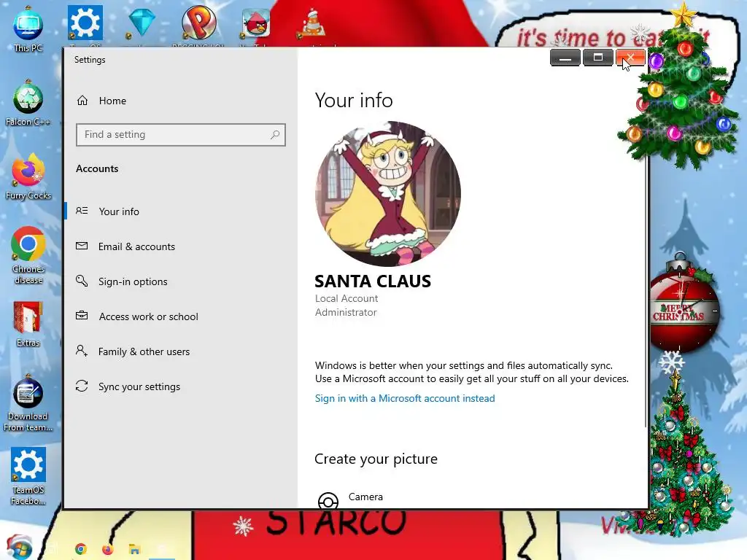
Task: Open Email & accounts settings
Action: (x=136, y=246)
